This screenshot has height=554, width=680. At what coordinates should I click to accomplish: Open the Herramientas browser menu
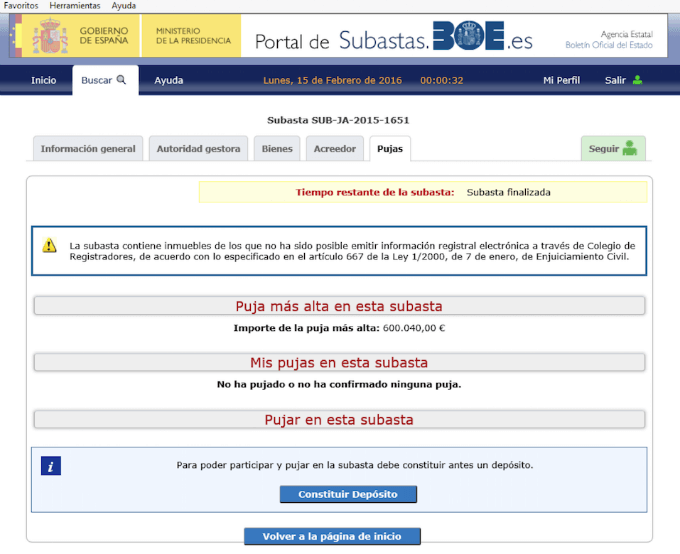point(75,6)
